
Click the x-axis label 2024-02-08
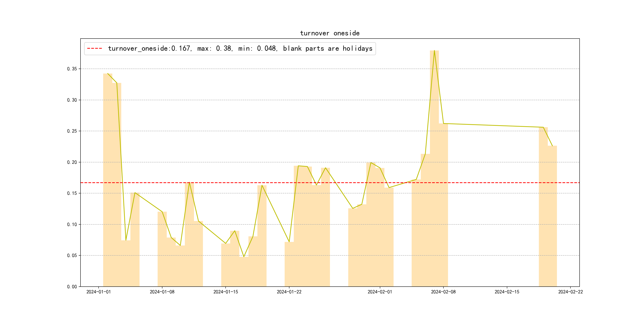pyautogui.click(x=443, y=292)
